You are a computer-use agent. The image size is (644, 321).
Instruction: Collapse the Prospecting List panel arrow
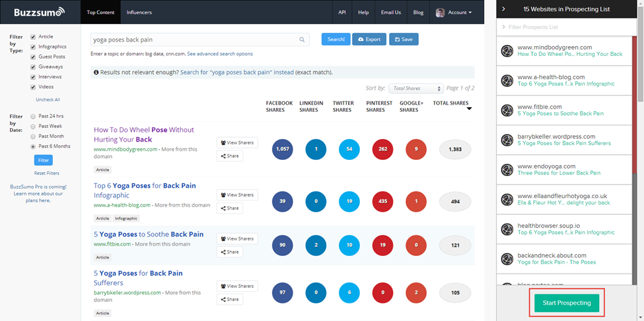(503, 9)
